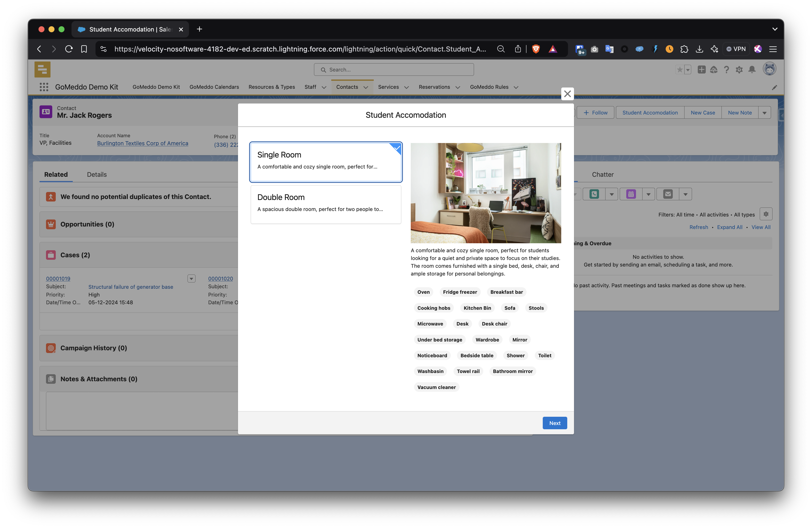Click the Email envelope icon in activity panel
Viewport: 812px width, 528px height.
point(668,194)
